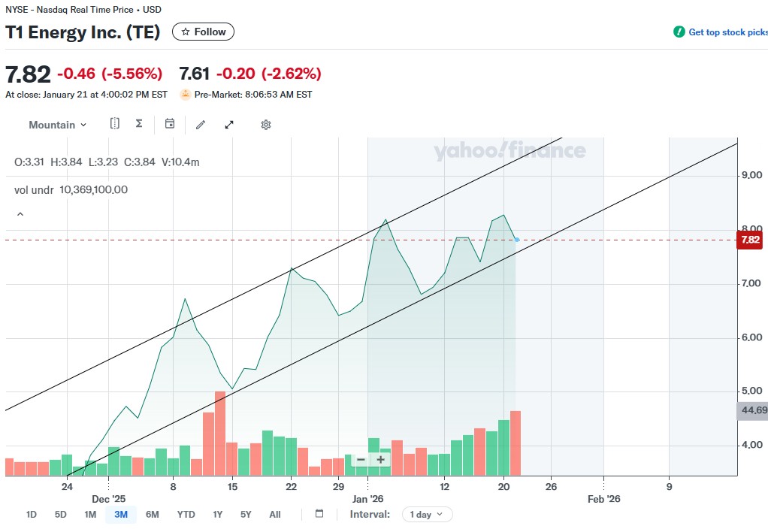Expand chart to full screen
This screenshot has height=532, width=768.
click(229, 125)
